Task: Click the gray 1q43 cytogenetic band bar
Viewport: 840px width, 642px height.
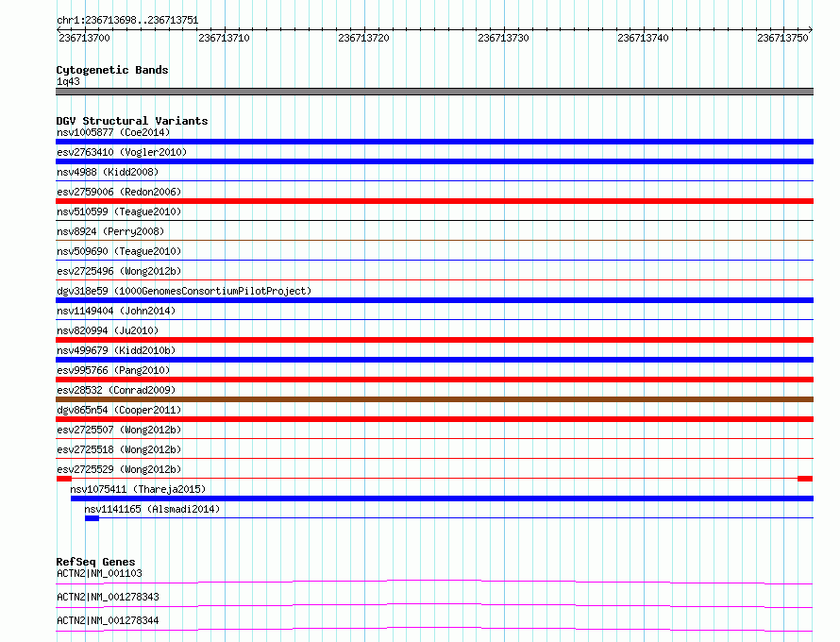Action: 434,92
